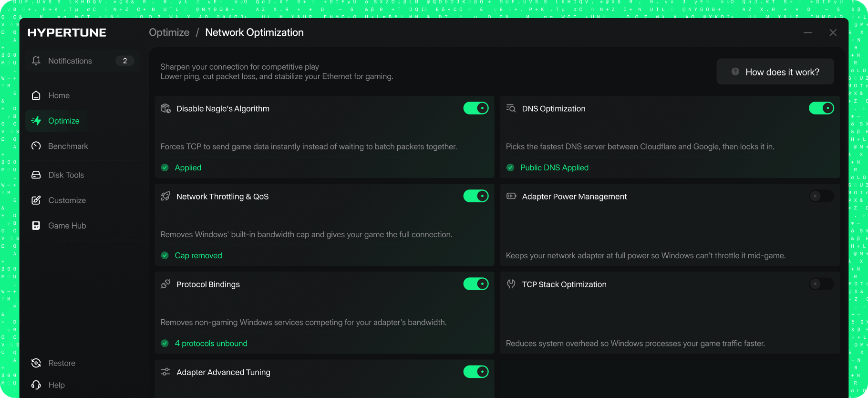Click the 4 protocols unbound status text
Viewport: 868px width, 398px height.
pos(211,343)
